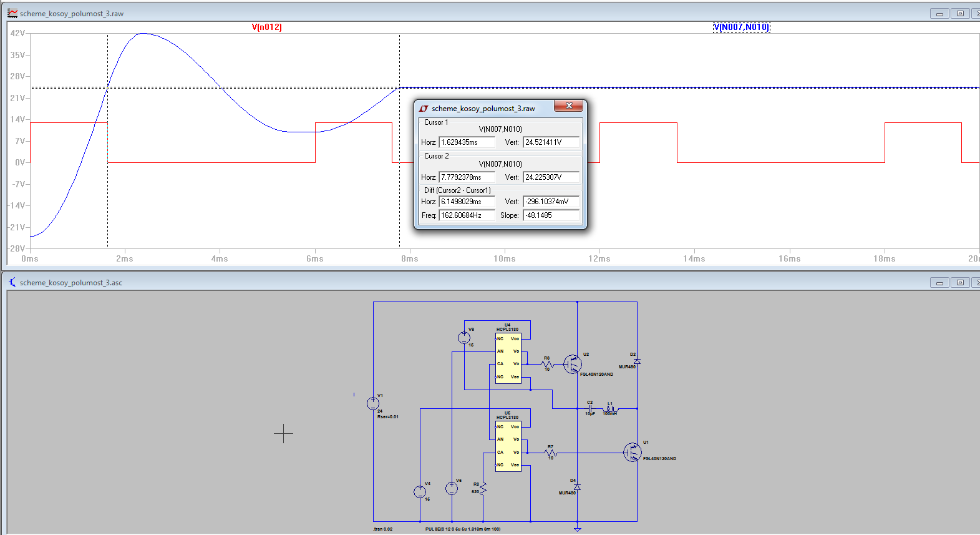
Task: Click the Cursor 2 Vert field
Action: [x=550, y=177]
